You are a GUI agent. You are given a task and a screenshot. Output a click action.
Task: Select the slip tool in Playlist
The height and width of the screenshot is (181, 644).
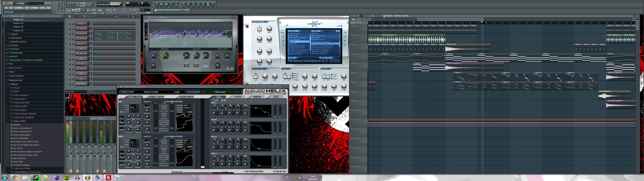pyautogui.click(x=370, y=16)
